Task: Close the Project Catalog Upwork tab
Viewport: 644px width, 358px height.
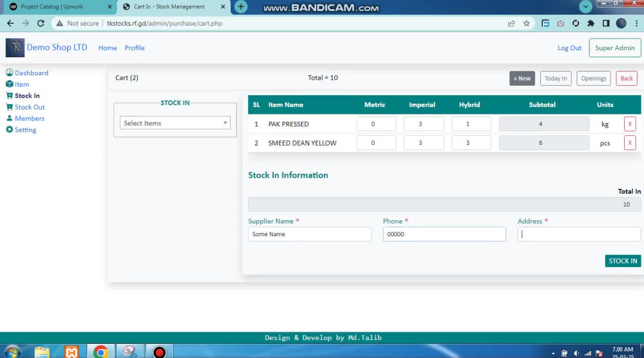Action: coord(109,6)
